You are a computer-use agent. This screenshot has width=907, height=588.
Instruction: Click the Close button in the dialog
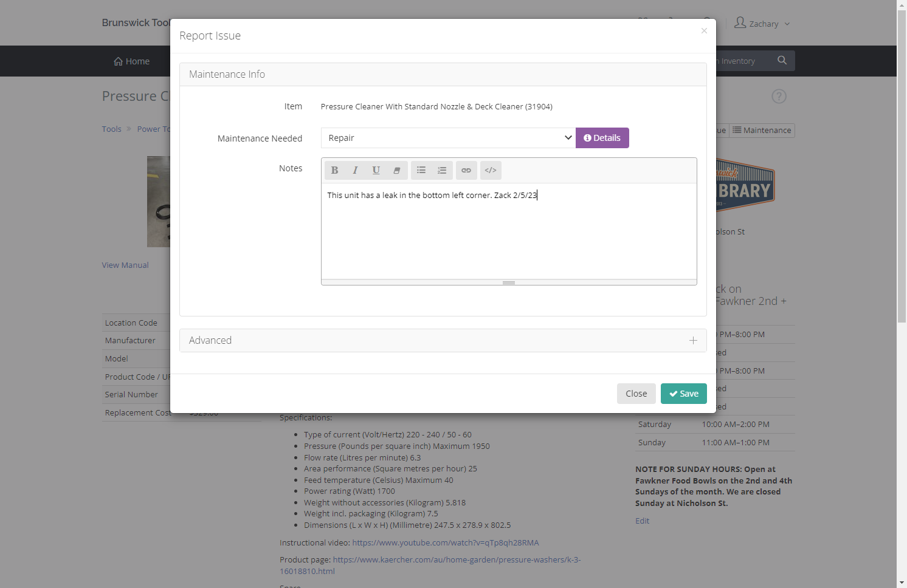pos(636,394)
